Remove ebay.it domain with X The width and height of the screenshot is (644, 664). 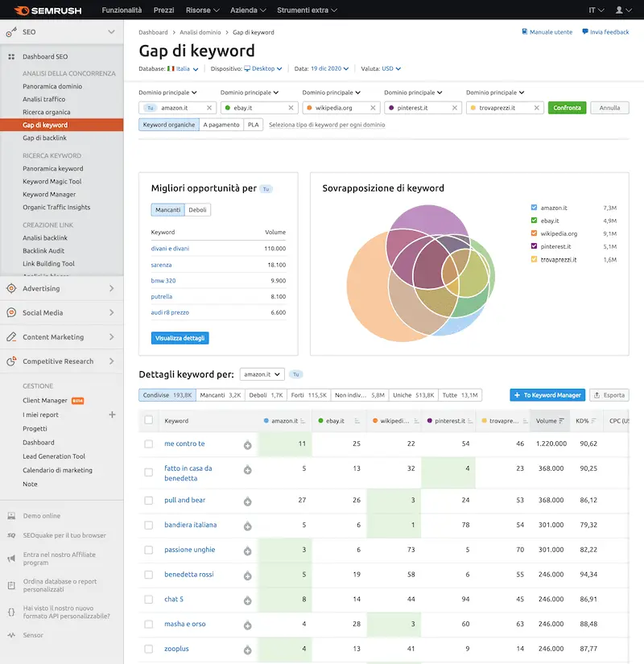pos(291,108)
